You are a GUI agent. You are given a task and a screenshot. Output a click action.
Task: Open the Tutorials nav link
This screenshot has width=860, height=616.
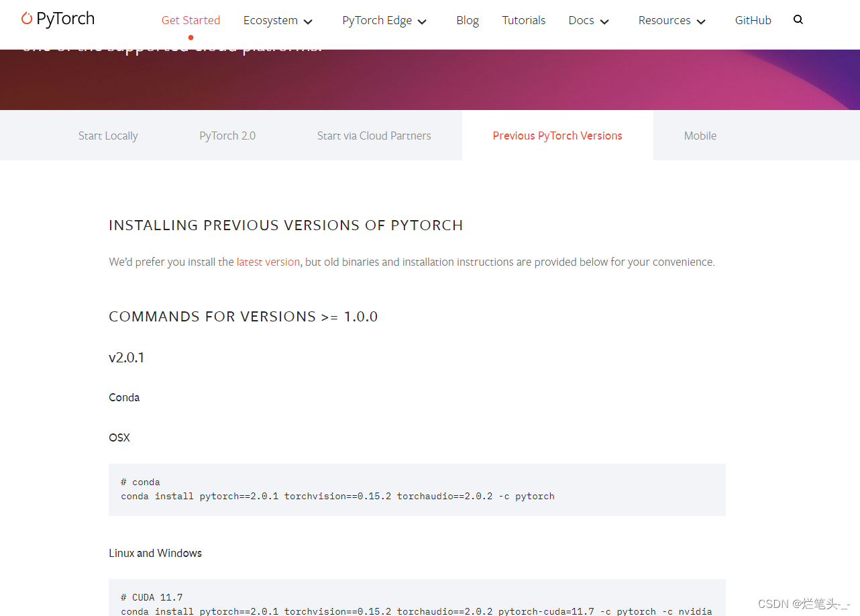click(524, 20)
